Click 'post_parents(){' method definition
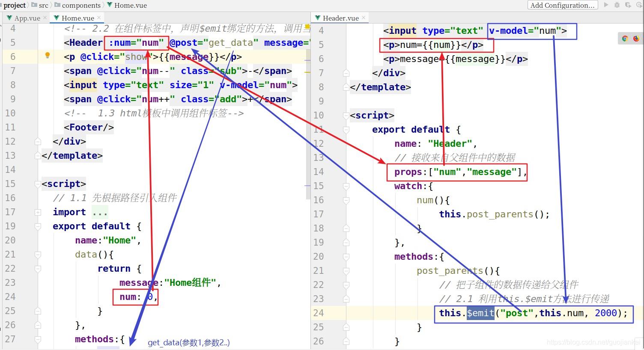 [458, 271]
